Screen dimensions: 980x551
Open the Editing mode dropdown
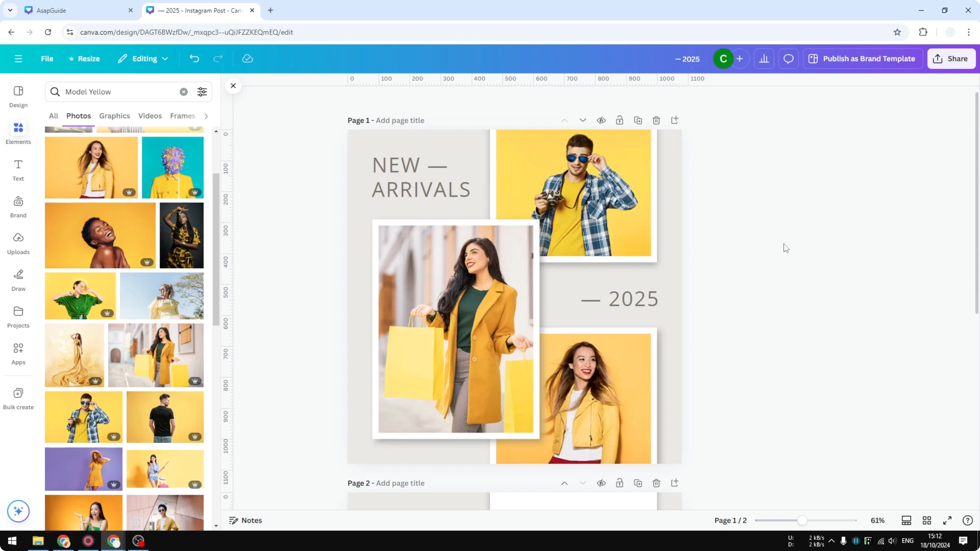[x=143, y=59]
